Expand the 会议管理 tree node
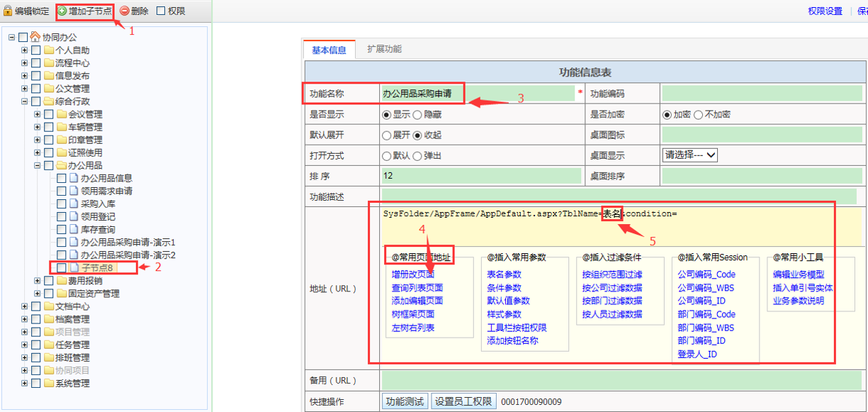 (37, 114)
